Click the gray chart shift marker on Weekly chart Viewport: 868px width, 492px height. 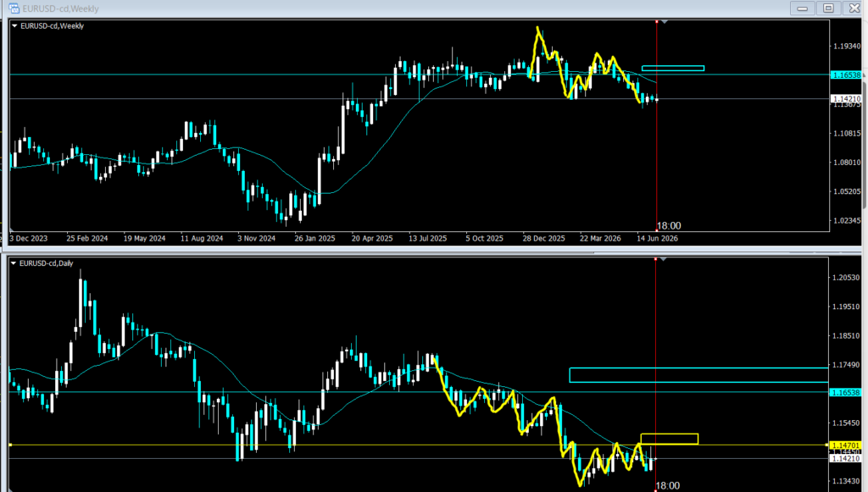(665, 22)
